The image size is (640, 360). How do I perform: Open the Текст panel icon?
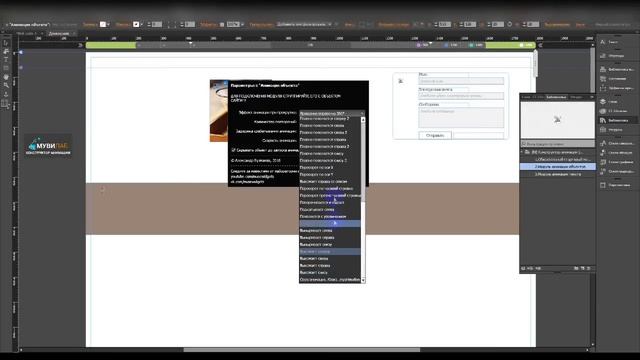coord(603,42)
